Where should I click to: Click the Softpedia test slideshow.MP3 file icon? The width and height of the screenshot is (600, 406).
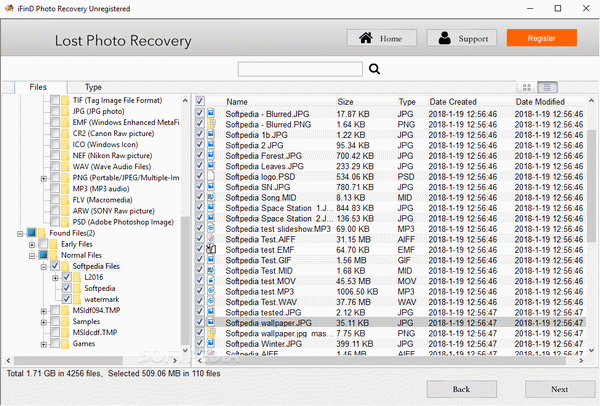(x=211, y=228)
